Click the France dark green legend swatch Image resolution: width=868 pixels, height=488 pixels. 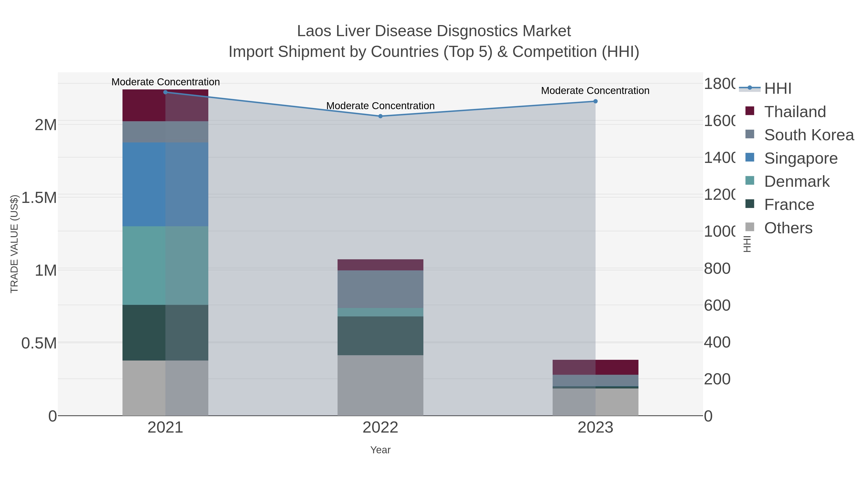750,204
